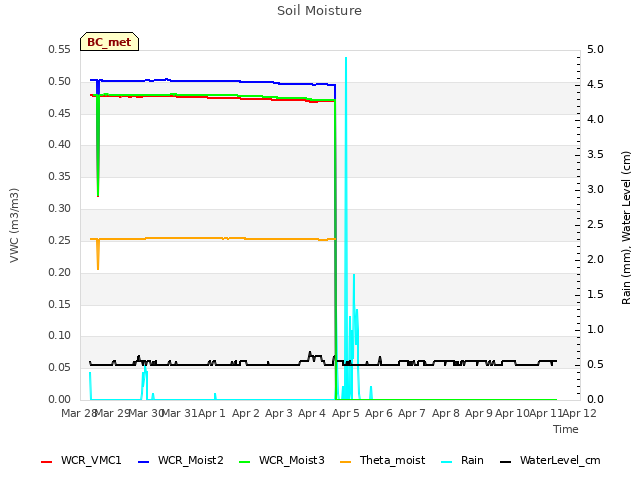
Task: Click the blue WCR_Moist2 legend swatch
Action: click(x=144, y=462)
